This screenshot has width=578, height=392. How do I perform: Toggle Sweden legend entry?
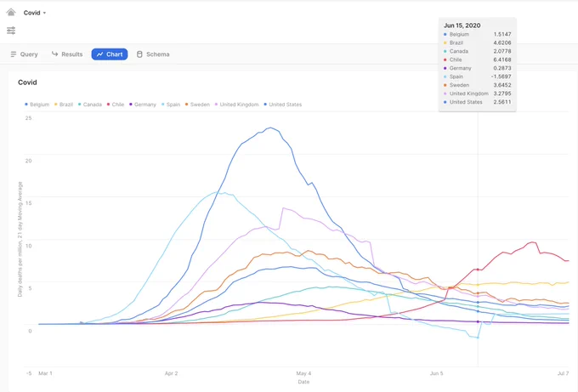197,105
